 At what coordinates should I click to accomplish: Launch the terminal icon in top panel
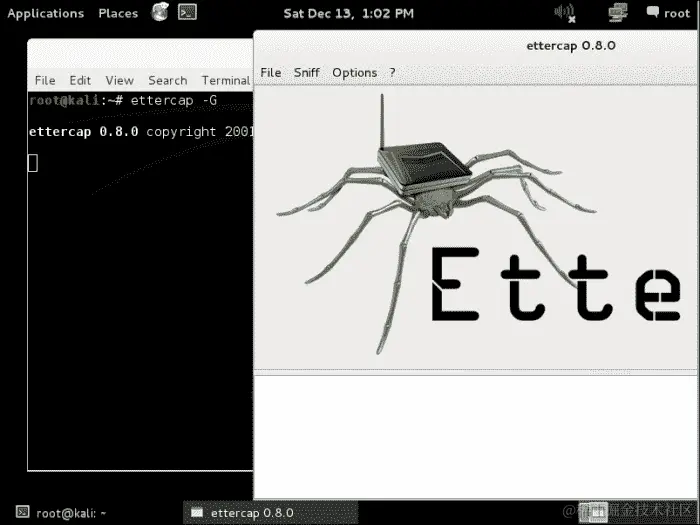188,12
